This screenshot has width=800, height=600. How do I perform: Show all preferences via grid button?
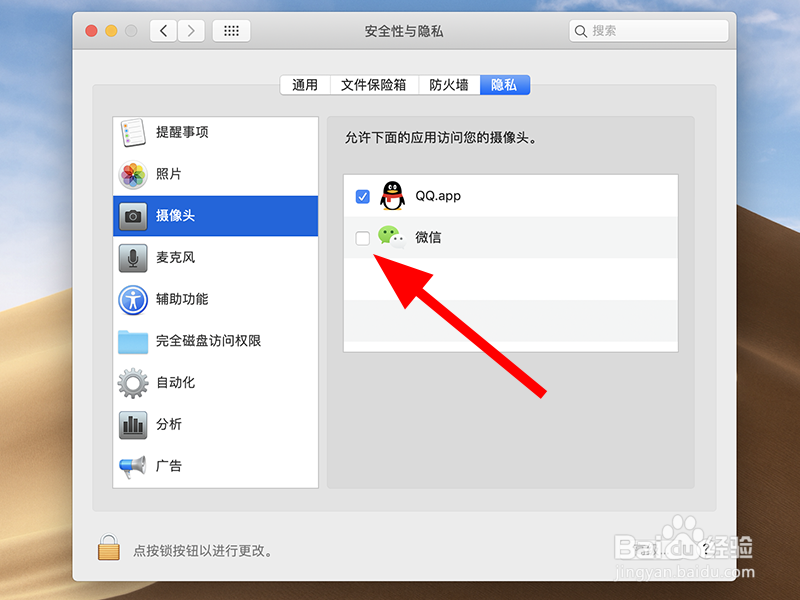click(231, 31)
